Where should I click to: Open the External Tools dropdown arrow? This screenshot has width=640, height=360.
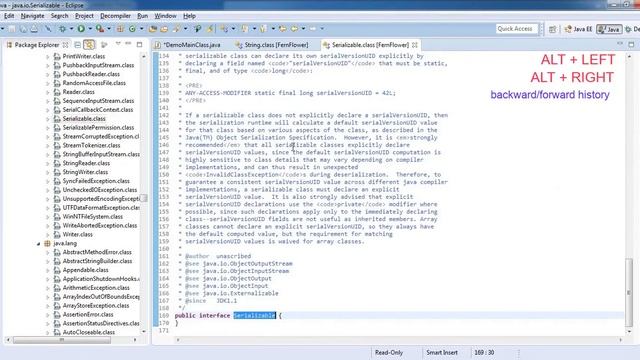click(x=109, y=29)
